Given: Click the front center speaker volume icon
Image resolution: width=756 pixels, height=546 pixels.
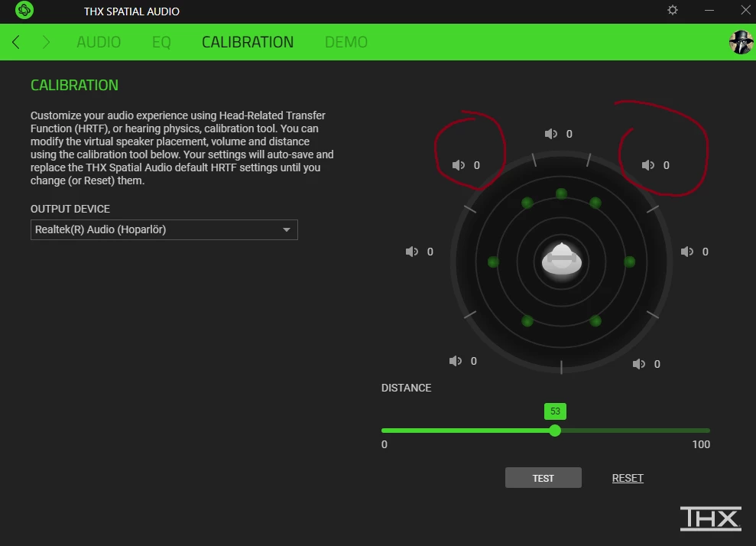Looking at the screenshot, I should pos(550,134).
